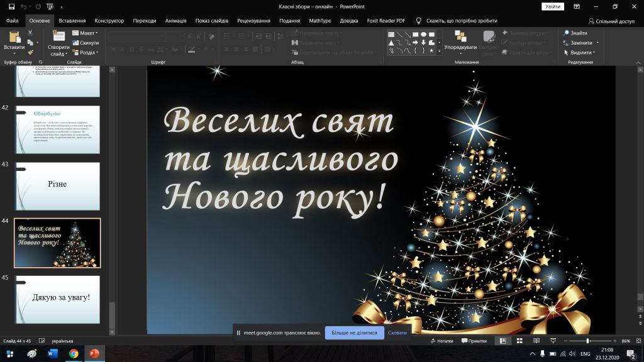Open Find with the Знайти button
Screen dimensions: 644x362
575,33
